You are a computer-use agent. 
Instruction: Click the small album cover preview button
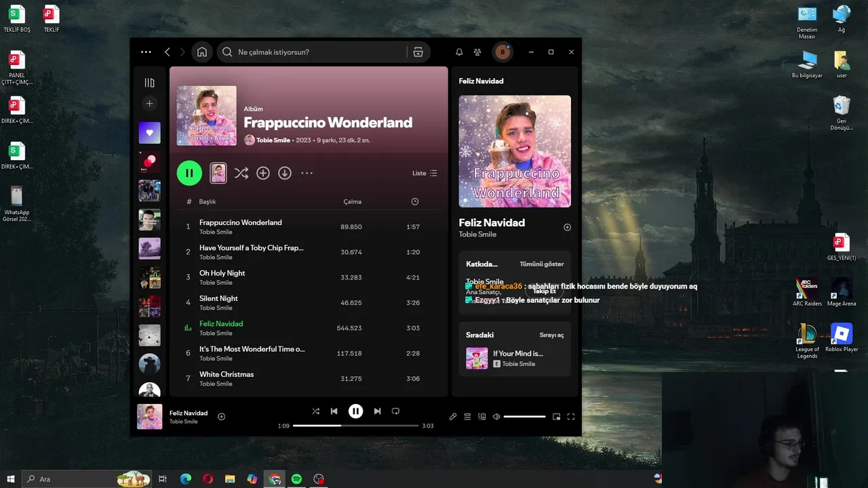218,173
